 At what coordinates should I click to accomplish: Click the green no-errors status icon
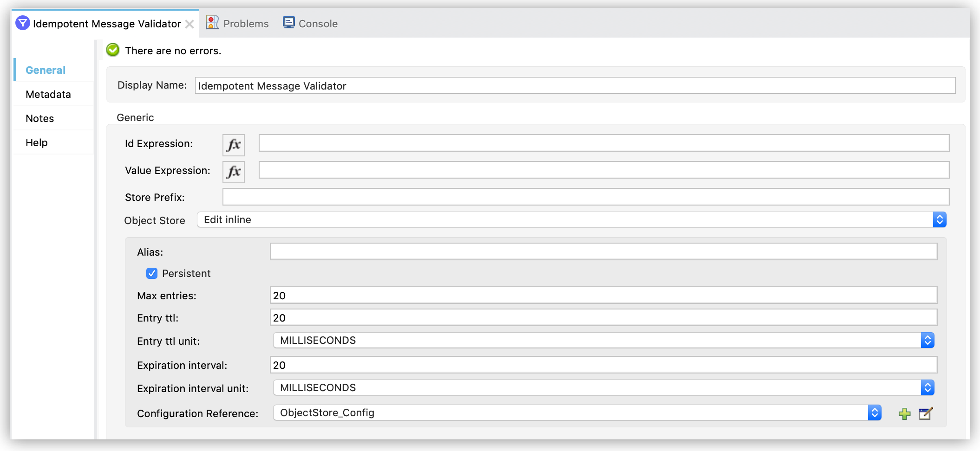pos(112,50)
